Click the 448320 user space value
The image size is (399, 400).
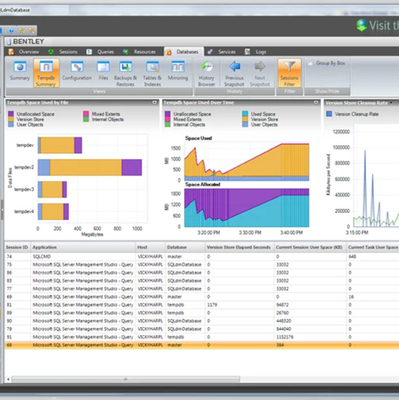click(x=284, y=321)
